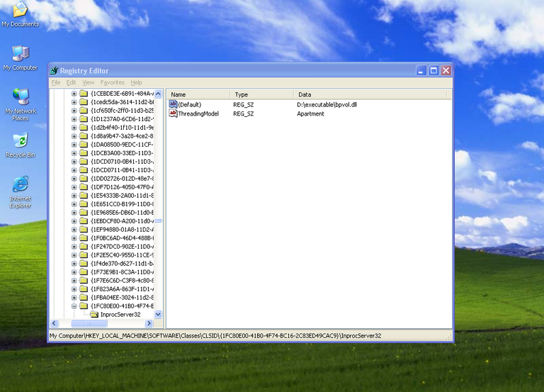544x392 pixels.
Task: Click the folder icon of key {1DD02726-012D
Action: [84, 179]
